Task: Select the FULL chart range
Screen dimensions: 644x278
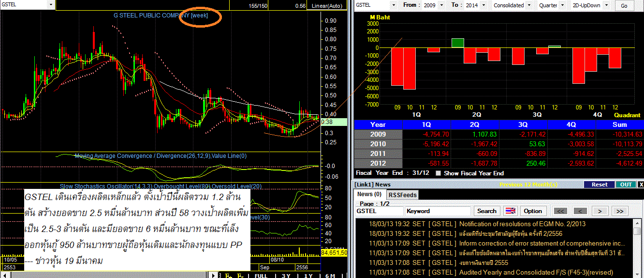Action: pos(261,275)
